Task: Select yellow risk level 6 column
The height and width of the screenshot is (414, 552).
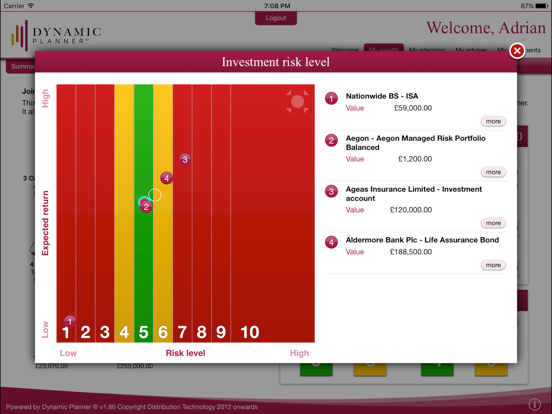Action: [x=163, y=213]
